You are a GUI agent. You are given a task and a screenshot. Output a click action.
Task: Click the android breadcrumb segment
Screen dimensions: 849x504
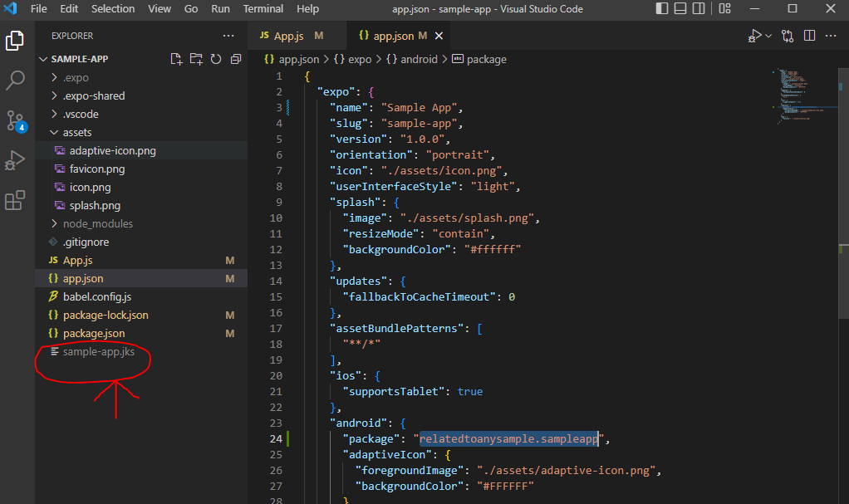coord(418,59)
